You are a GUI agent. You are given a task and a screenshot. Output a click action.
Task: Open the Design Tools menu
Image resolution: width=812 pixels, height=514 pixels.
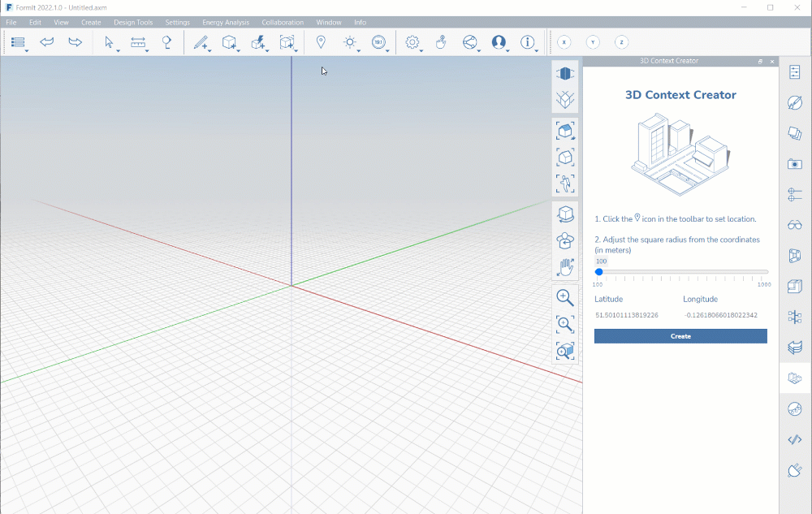coord(133,23)
